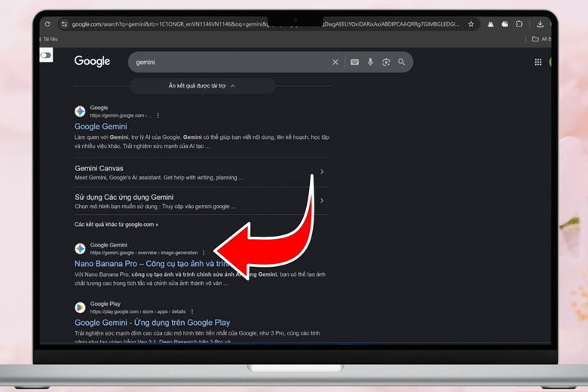Open the browser Extensions puzzle icon
The width and height of the screenshot is (588, 392).
519,24
